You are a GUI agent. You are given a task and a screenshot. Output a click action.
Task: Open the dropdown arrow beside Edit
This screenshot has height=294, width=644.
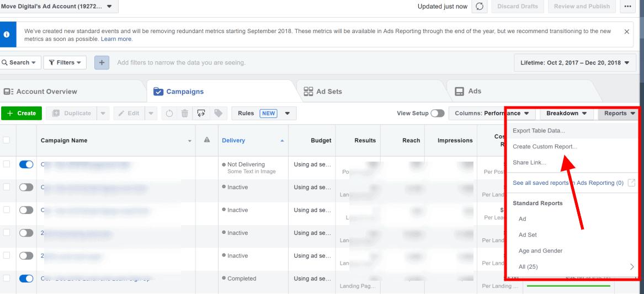point(151,113)
